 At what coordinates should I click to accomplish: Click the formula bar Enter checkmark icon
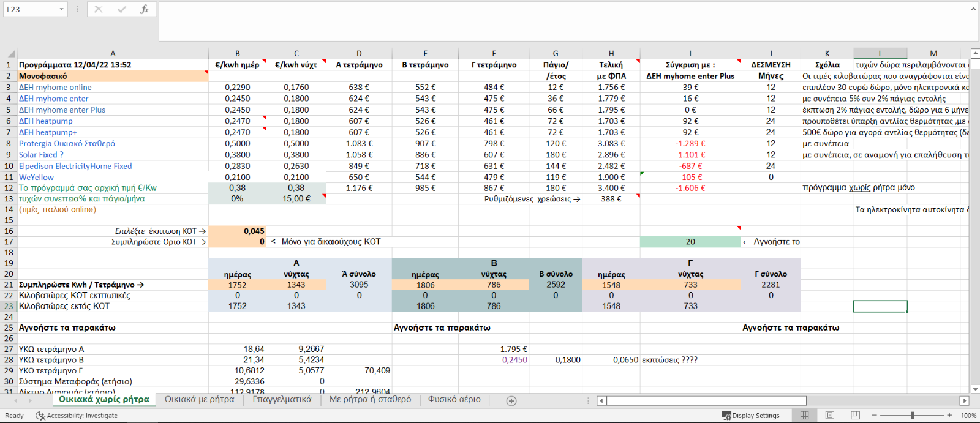121,9
